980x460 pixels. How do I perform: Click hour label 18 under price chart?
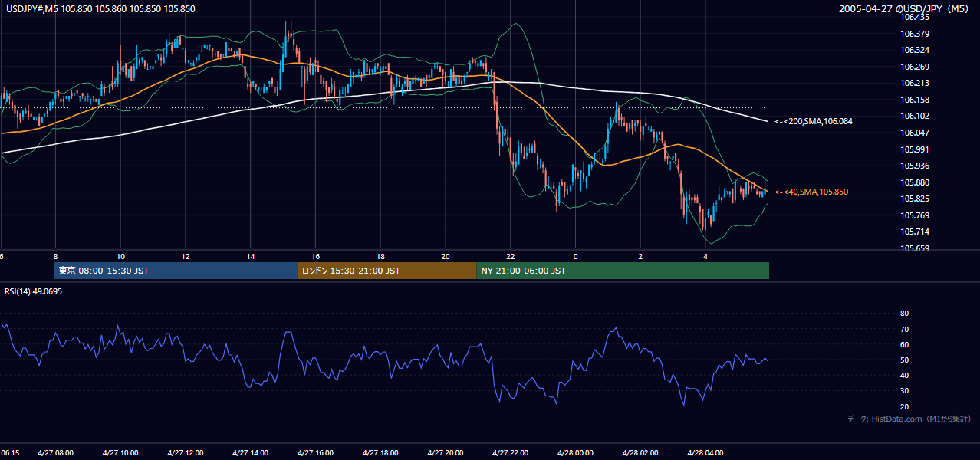click(380, 257)
